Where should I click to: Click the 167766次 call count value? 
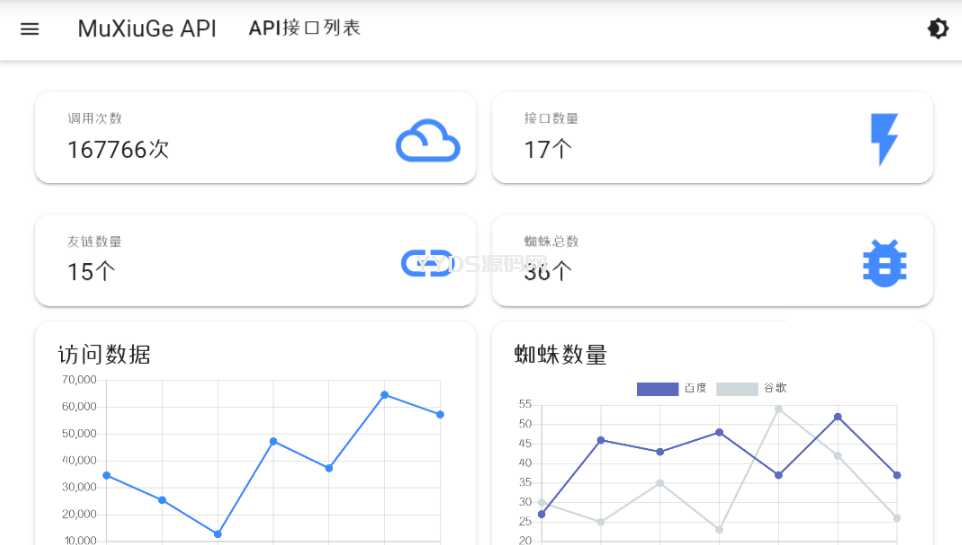(118, 150)
